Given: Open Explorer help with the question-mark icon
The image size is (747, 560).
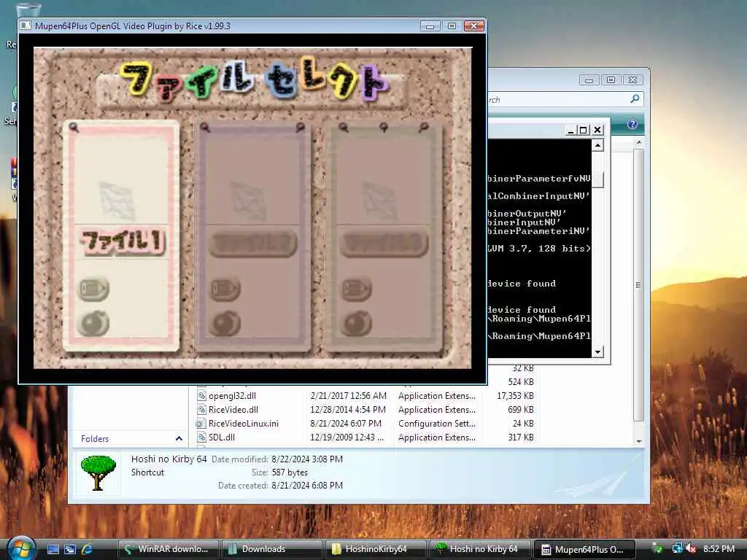Looking at the screenshot, I should (632, 124).
